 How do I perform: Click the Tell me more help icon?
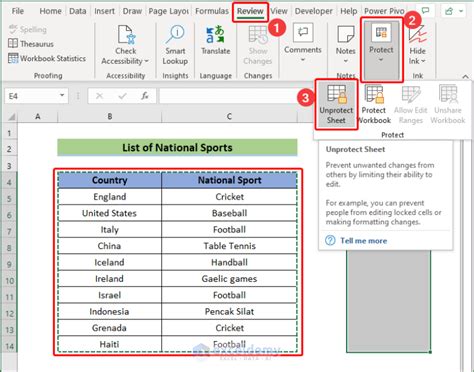point(330,240)
